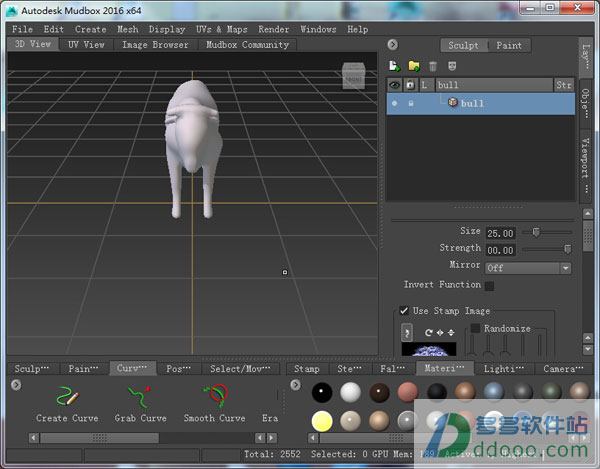Viewport: 600px width, 469px height.
Task: Flip stamp horizontally icon
Action: coord(440,332)
